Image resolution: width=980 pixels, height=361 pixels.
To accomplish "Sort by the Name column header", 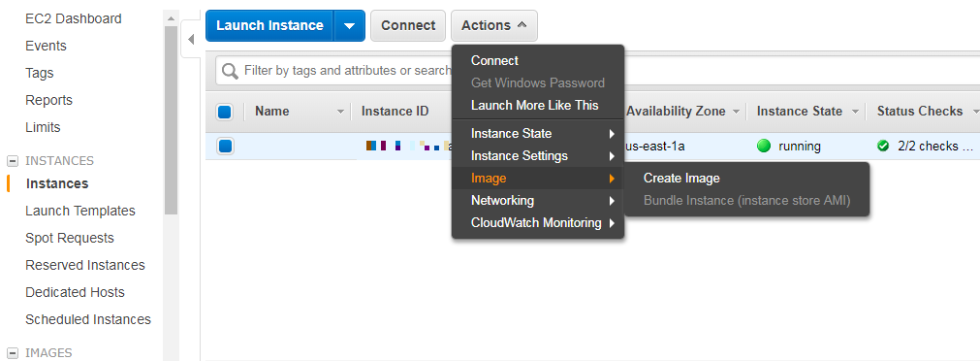I will [x=271, y=112].
